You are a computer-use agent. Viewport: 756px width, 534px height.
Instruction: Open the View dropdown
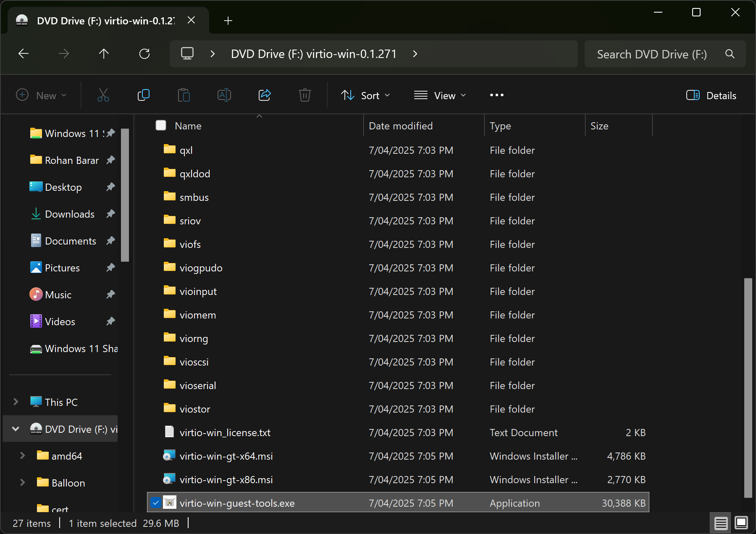[440, 95]
